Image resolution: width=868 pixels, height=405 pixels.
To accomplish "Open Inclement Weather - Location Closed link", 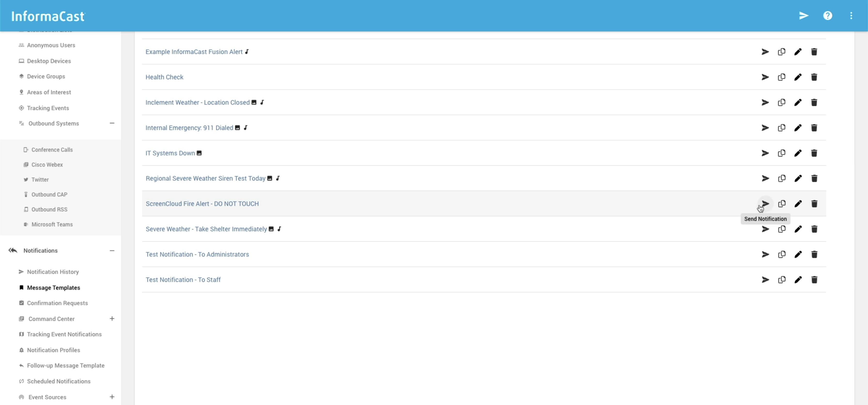I will (x=197, y=103).
